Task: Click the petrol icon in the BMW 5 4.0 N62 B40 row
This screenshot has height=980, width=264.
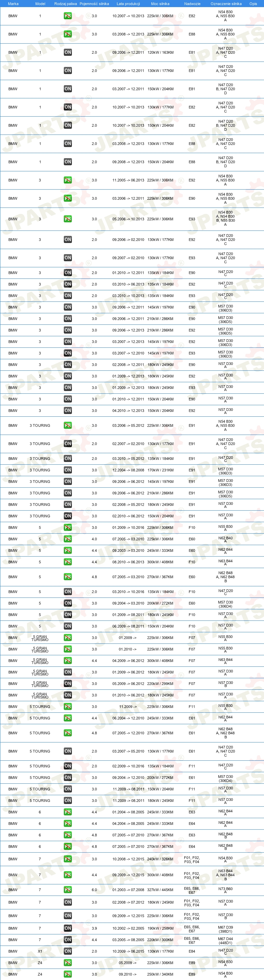Action: [x=68, y=539]
